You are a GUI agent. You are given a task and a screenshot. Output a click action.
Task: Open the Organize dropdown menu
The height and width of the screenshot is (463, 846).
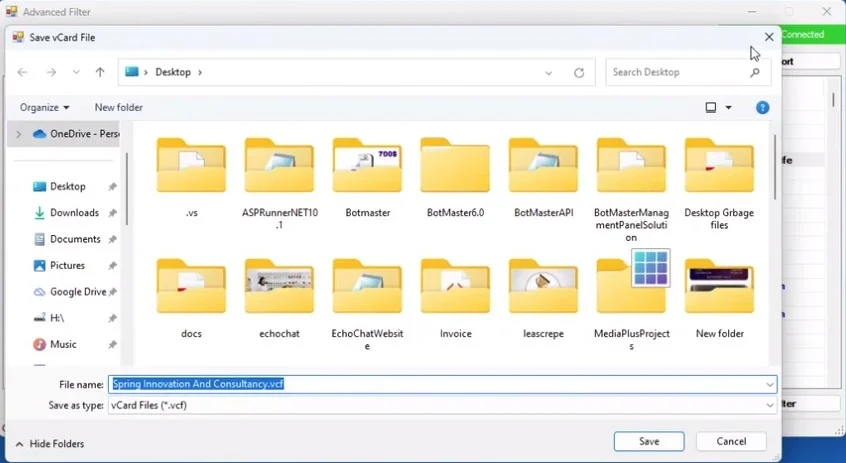(x=45, y=107)
